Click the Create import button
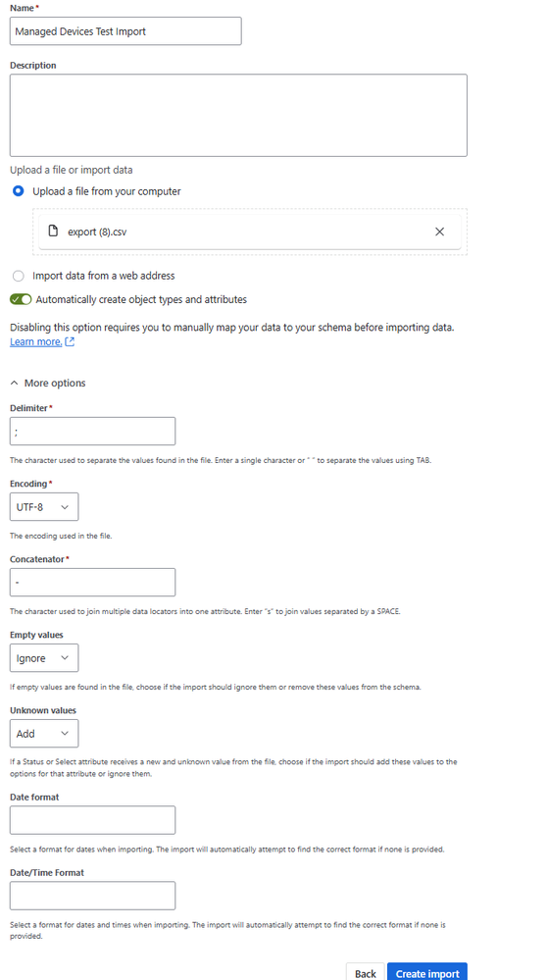Screen dimensions: 547x980 pyautogui.click(x=427, y=972)
